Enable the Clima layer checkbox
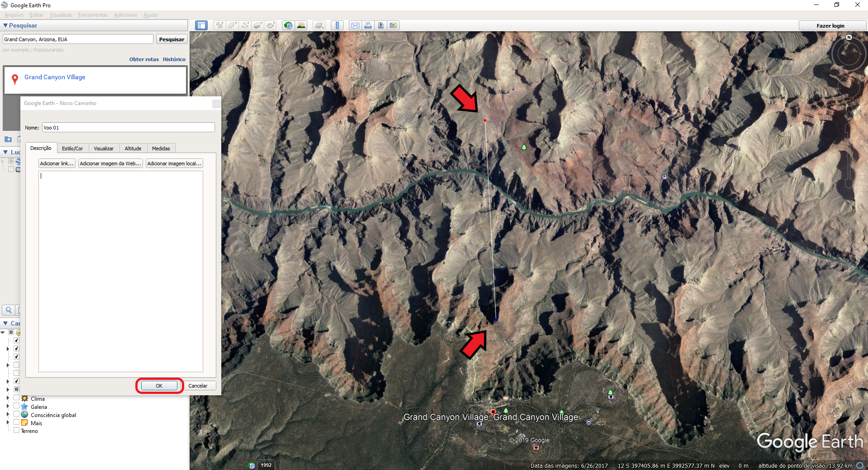 click(16, 398)
